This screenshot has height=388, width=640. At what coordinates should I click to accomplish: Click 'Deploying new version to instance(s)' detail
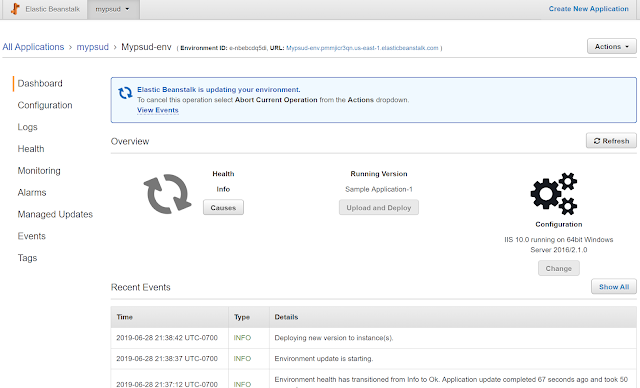[333, 338]
